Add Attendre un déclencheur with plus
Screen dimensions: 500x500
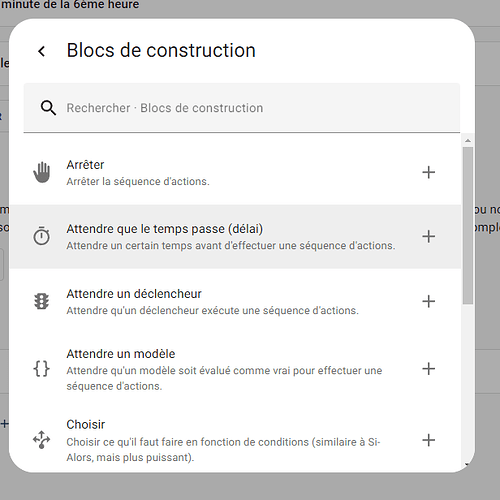(429, 301)
